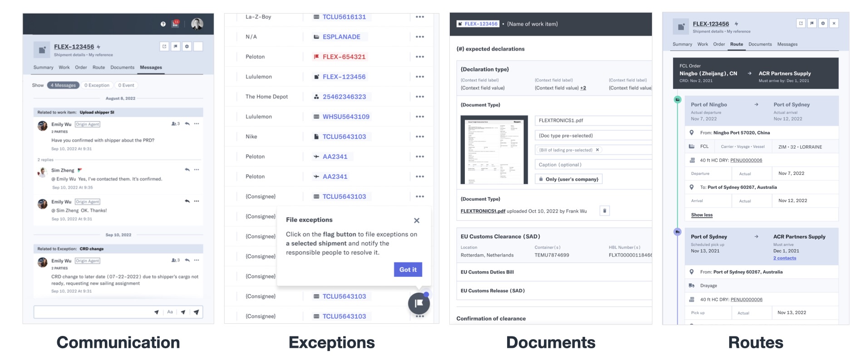Click green ship marker on route timeline
This screenshot has height=360, width=868.
click(677, 99)
